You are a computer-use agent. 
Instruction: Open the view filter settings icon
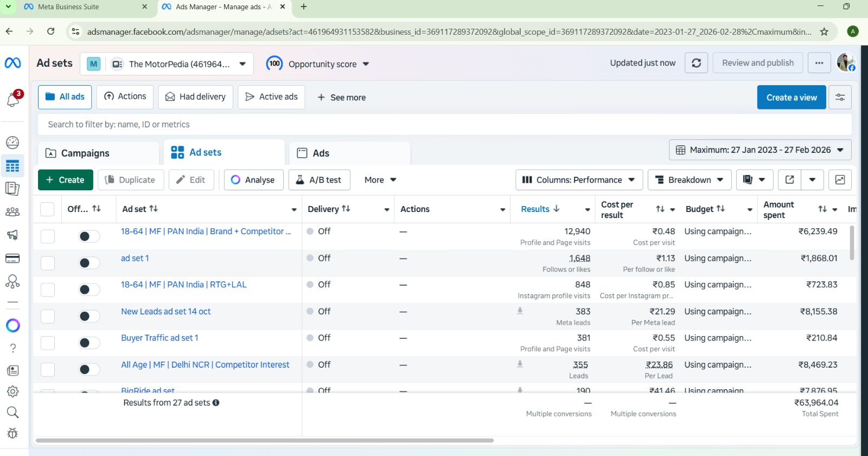(840, 98)
